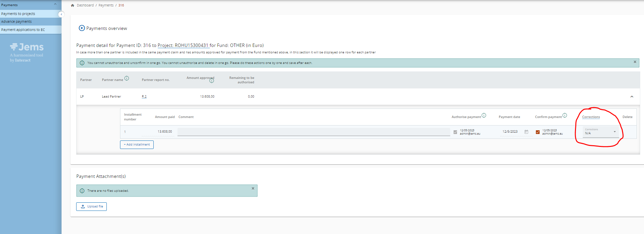Click the Upload file button
This screenshot has height=234, width=644.
point(91,206)
